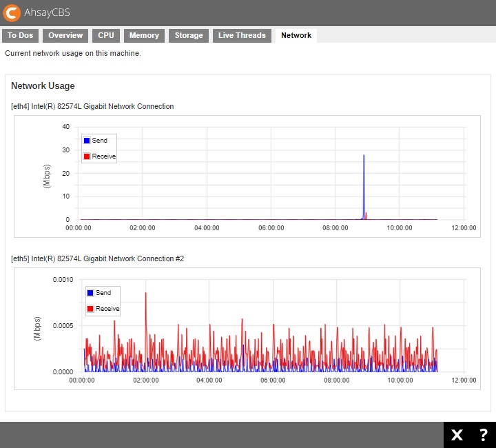Click the Network Usage heading
496x448 pixels.
pyautogui.click(x=43, y=86)
